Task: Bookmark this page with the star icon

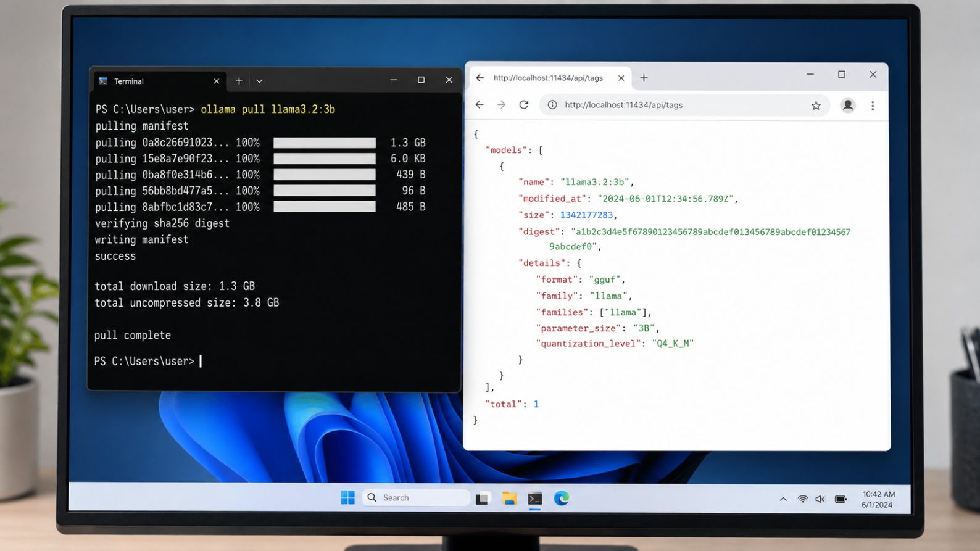Action: point(816,106)
